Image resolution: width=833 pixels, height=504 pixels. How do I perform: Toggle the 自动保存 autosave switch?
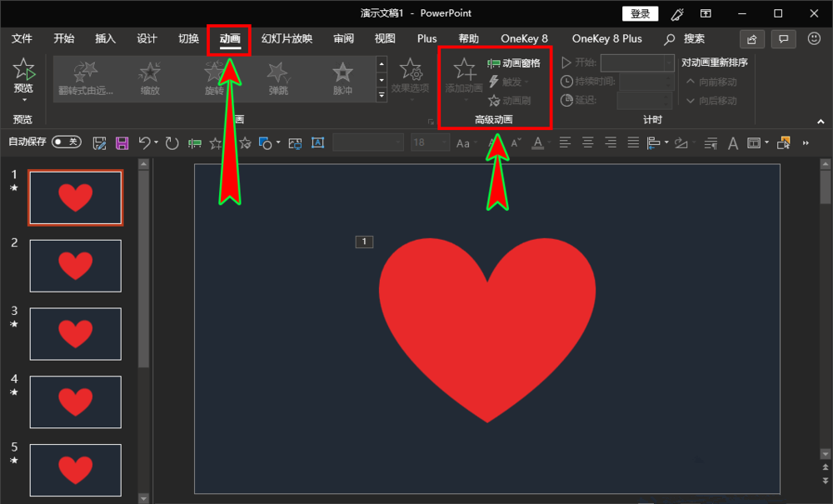click(x=67, y=142)
